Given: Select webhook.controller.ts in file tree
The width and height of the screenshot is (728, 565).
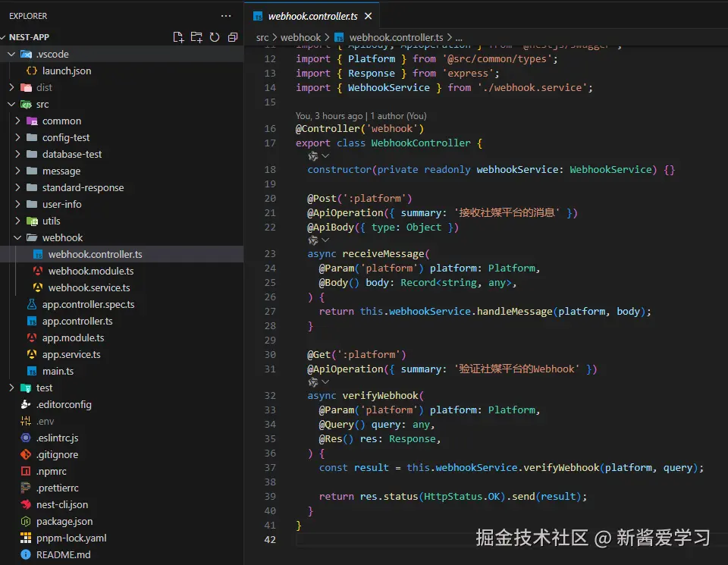Looking at the screenshot, I should click(x=121, y=254).
